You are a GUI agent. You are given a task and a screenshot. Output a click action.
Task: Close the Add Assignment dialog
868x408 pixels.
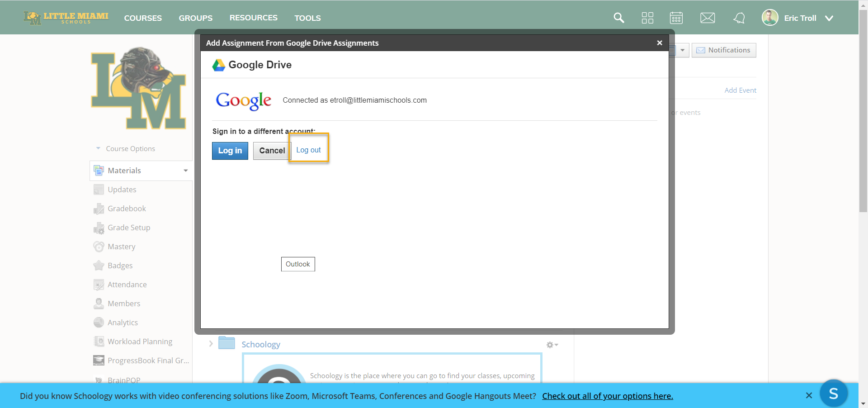[x=660, y=43]
